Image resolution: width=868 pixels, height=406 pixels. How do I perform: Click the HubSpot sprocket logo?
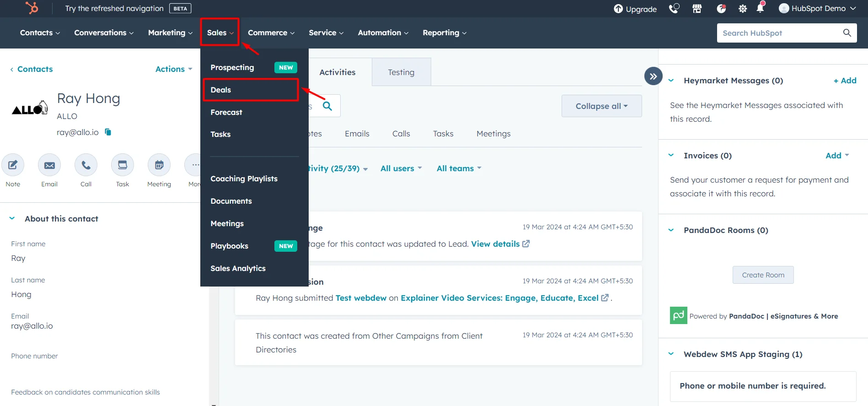[32, 8]
